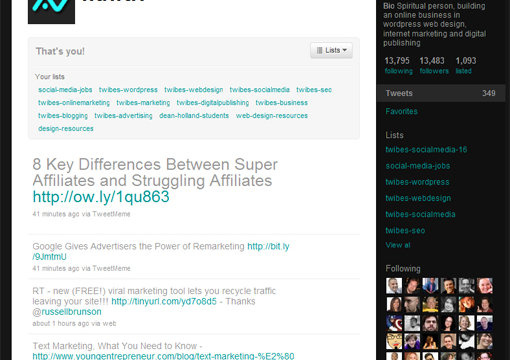
Task: Click View all under sidebar Lists
Action: (398, 245)
